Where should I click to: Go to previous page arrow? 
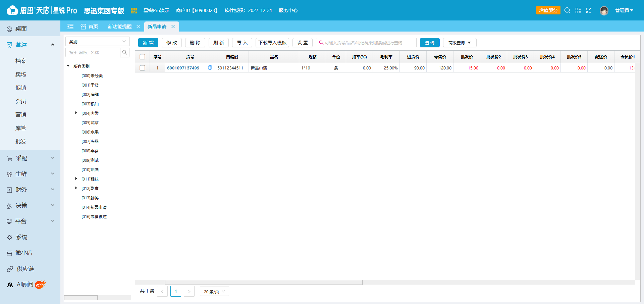[162, 292]
